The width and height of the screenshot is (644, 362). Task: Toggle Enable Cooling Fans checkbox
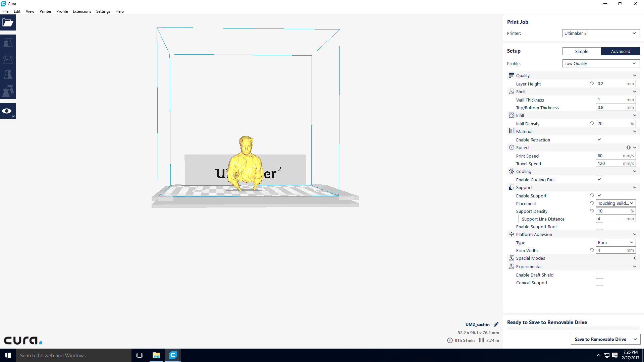click(x=599, y=180)
